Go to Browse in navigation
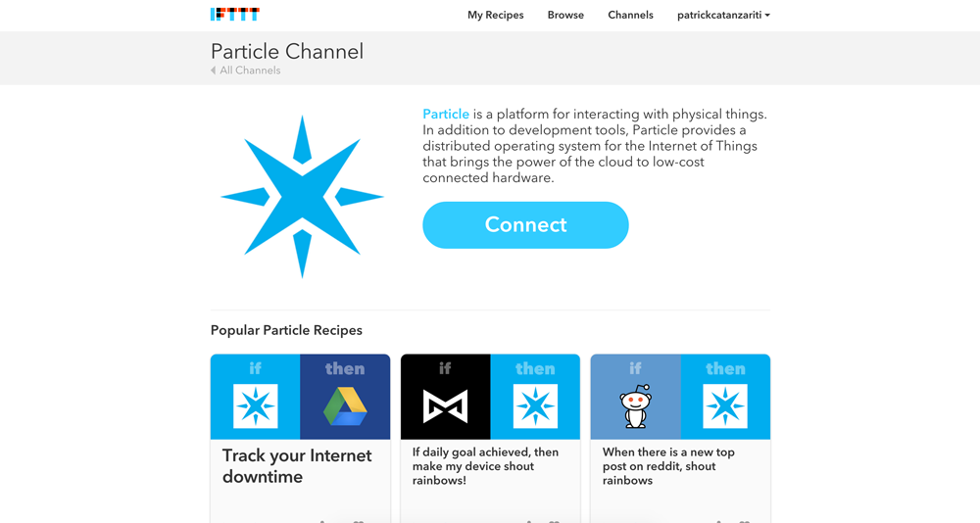Viewport: 980px width, 523px height. coord(565,15)
